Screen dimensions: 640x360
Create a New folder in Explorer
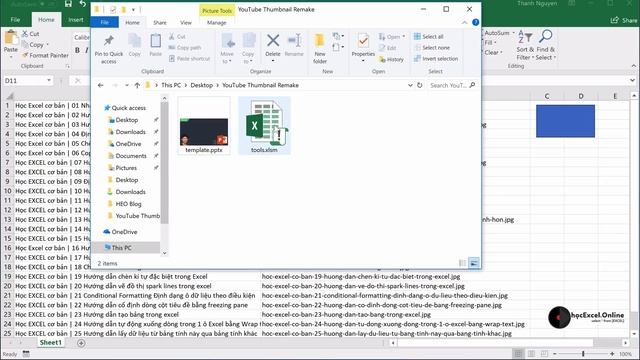click(320, 49)
